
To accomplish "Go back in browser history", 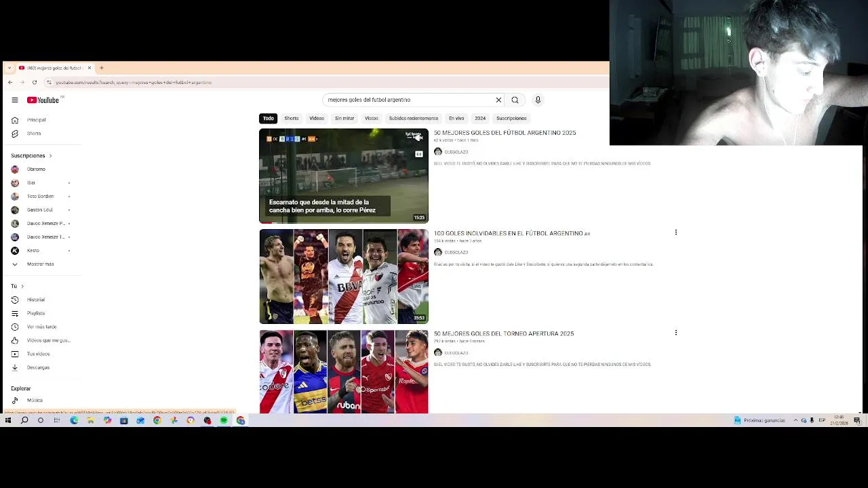I will pos(10,82).
